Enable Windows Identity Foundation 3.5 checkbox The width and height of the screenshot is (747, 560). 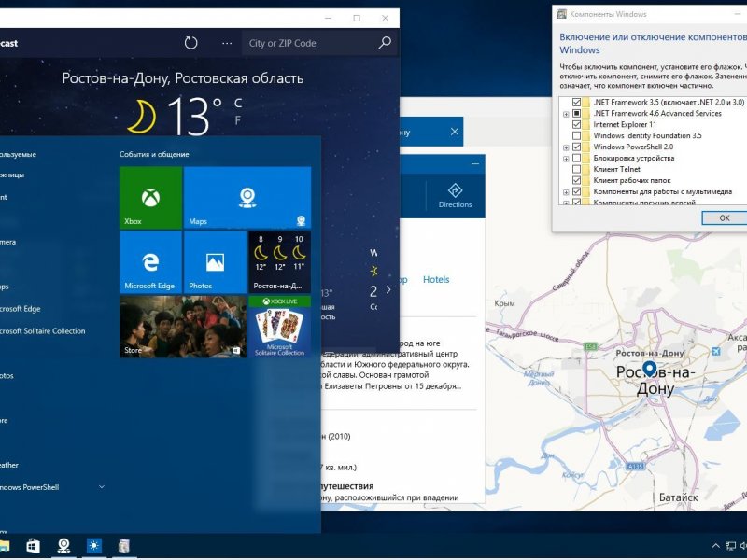click(576, 135)
